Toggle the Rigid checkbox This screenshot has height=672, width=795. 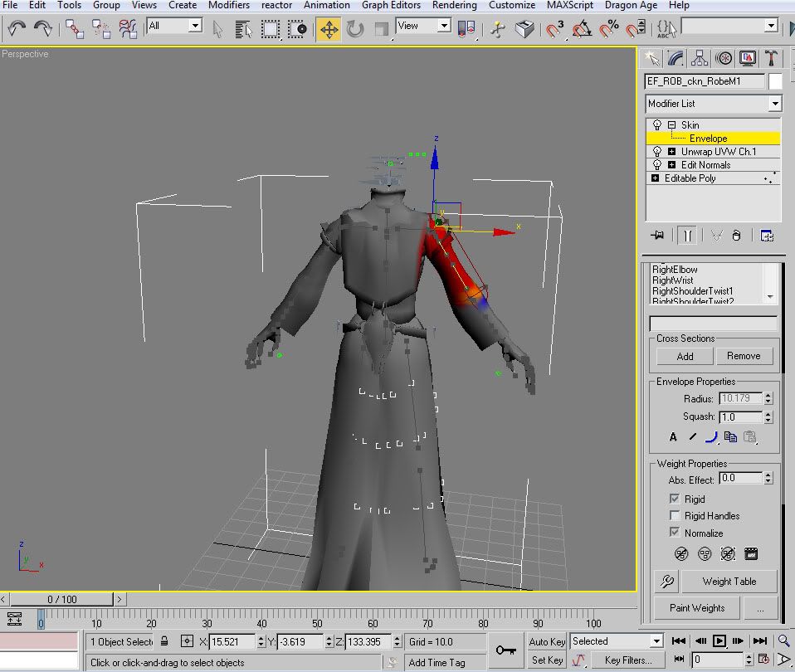pos(675,499)
